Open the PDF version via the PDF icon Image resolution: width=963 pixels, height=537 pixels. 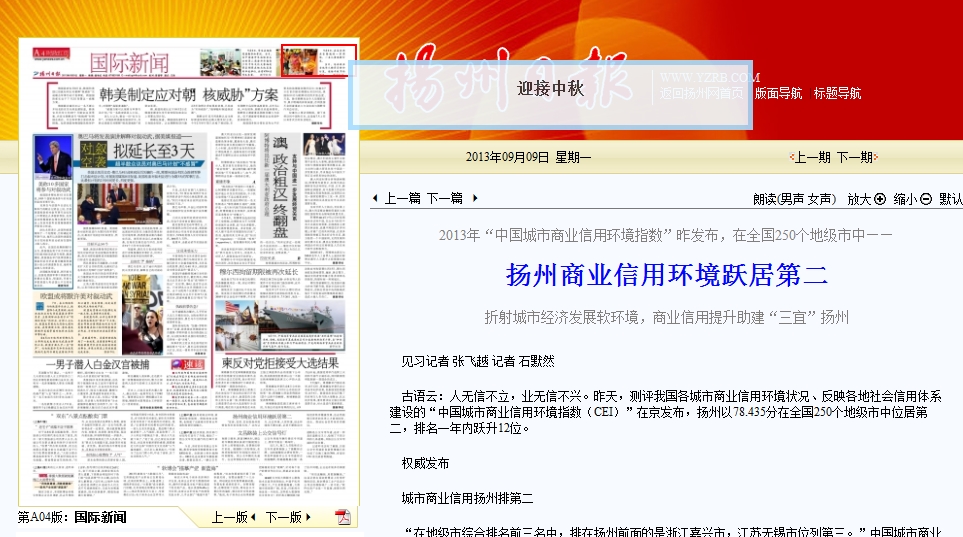coord(343,517)
